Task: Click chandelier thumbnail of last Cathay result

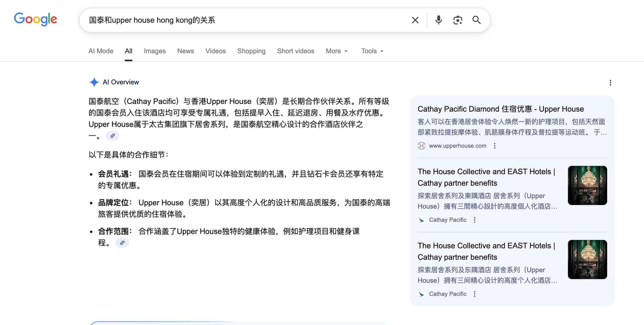Action: click(587, 259)
